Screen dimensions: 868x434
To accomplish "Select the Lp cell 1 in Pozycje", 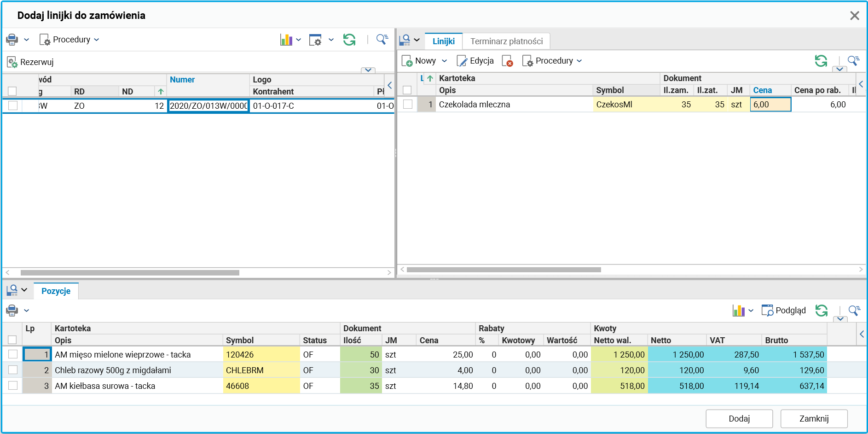I will click(37, 355).
